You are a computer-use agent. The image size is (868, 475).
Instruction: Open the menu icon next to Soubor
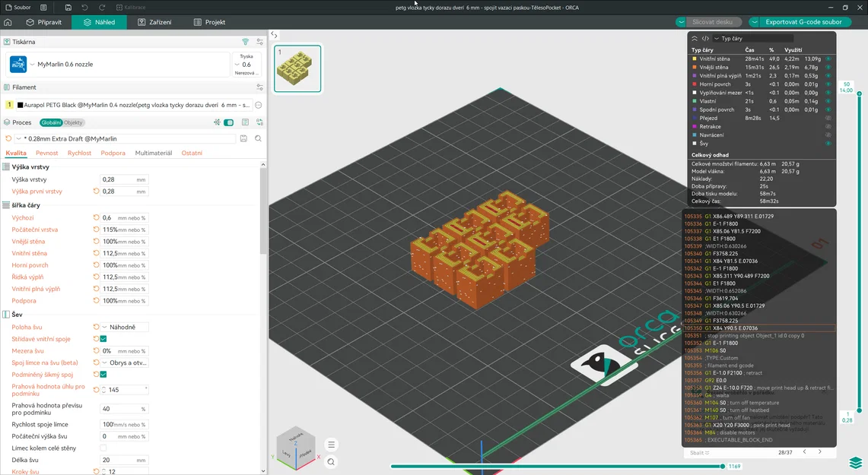click(x=43, y=8)
